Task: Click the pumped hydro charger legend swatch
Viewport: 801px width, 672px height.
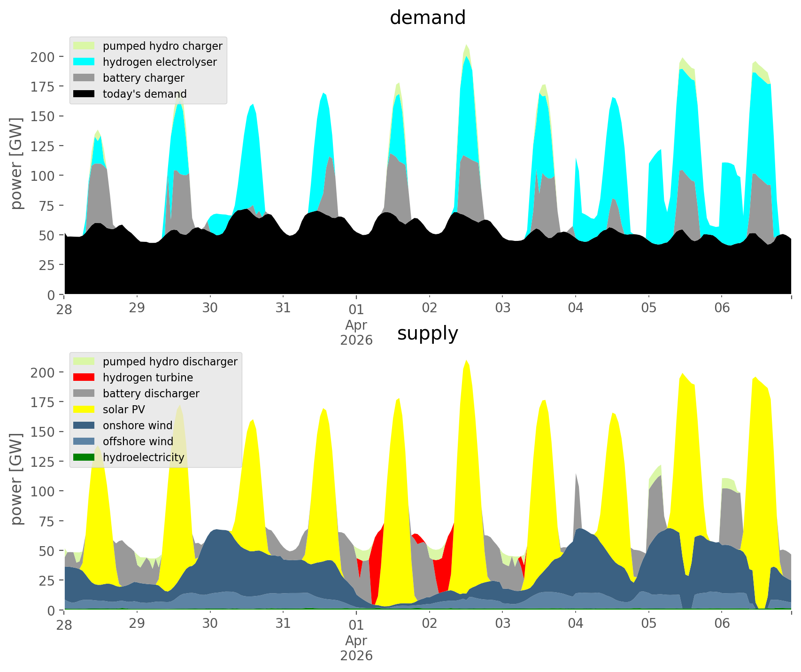Action: click(85, 46)
